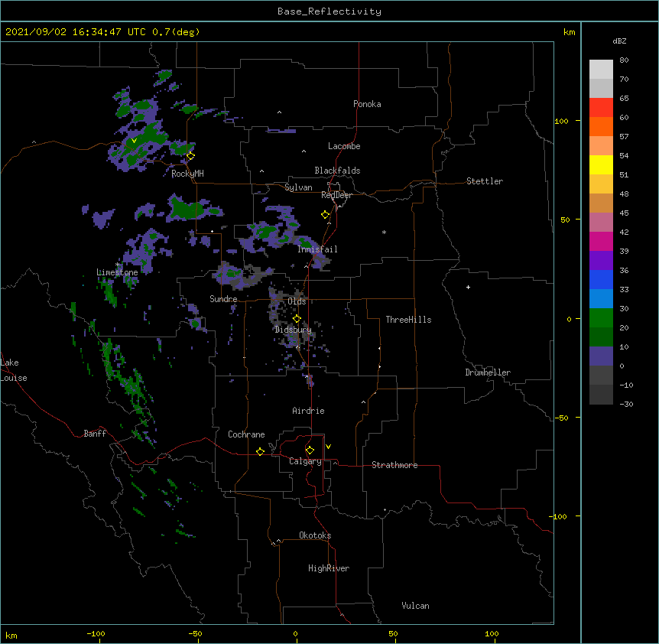This screenshot has width=659, height=644.
Task: Click the timestamp 2021/09/02 16:34:47 UTC
Action: pyautogui.click(x=76, y=32)
